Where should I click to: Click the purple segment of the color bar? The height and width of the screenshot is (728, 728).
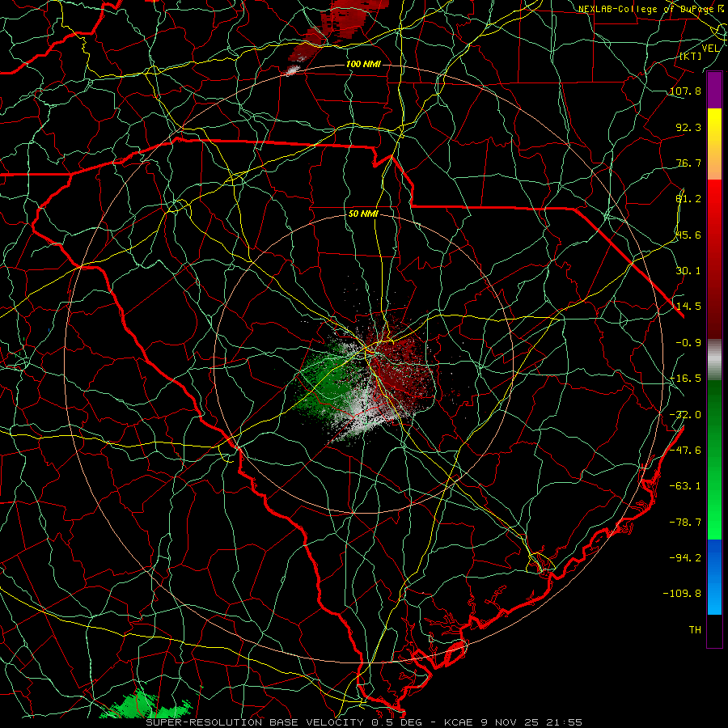pos(714,90)
